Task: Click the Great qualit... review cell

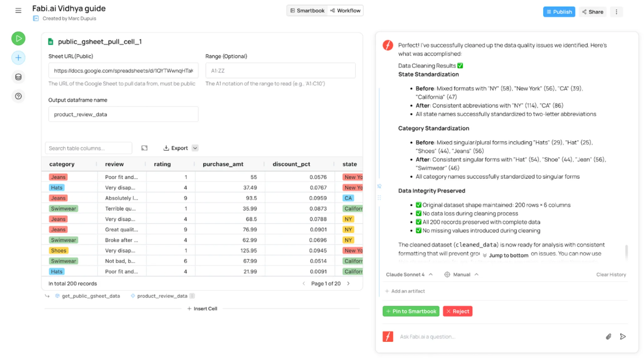Action: (x=121, y=230)
